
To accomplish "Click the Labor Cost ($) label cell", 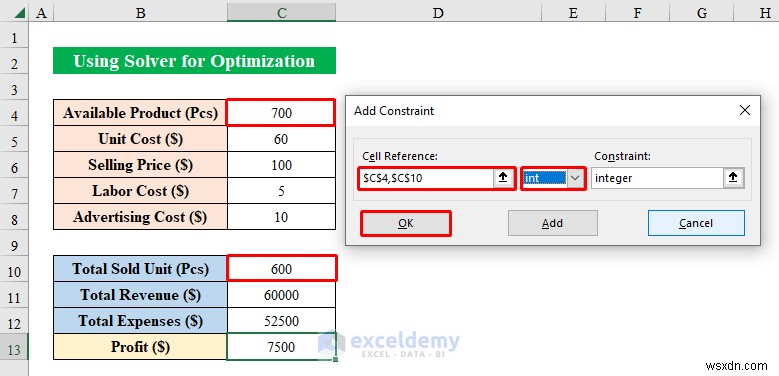I will (141, 191).
